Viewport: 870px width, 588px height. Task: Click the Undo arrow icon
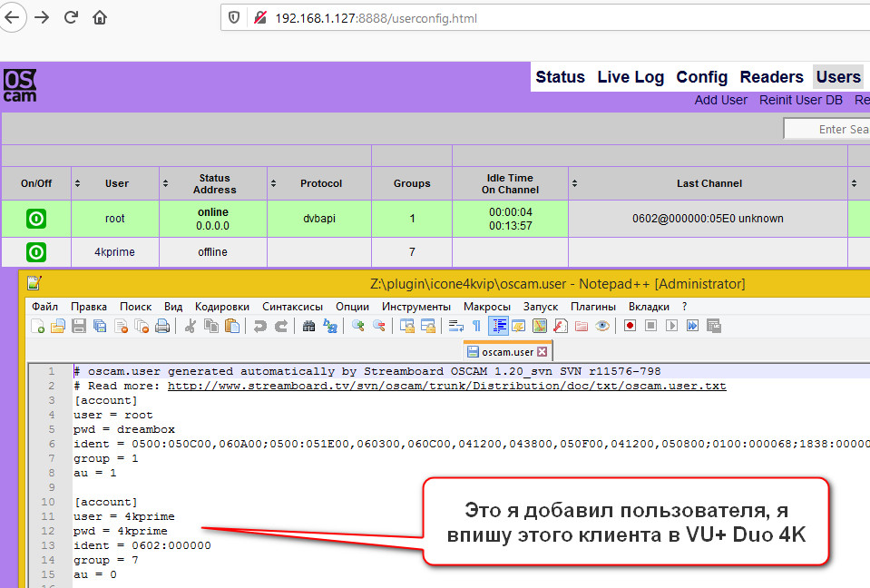click(x=259, y=326)
